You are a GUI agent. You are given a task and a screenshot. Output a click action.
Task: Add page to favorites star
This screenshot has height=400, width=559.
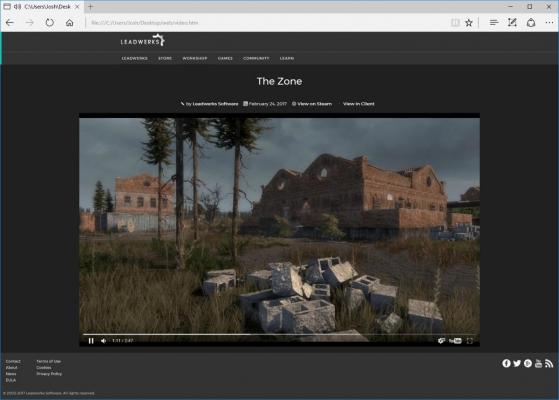tap(469, 22)
